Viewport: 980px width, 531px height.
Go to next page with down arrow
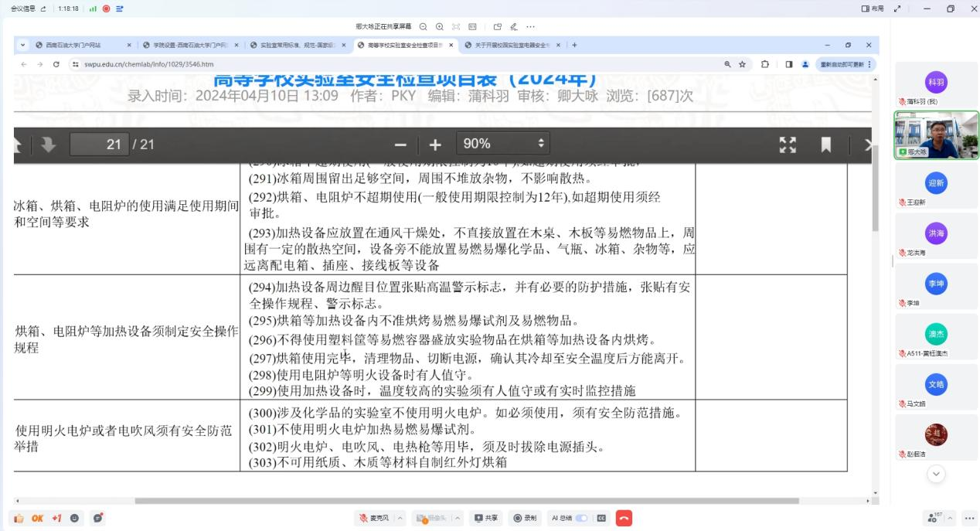click(48, 145)
